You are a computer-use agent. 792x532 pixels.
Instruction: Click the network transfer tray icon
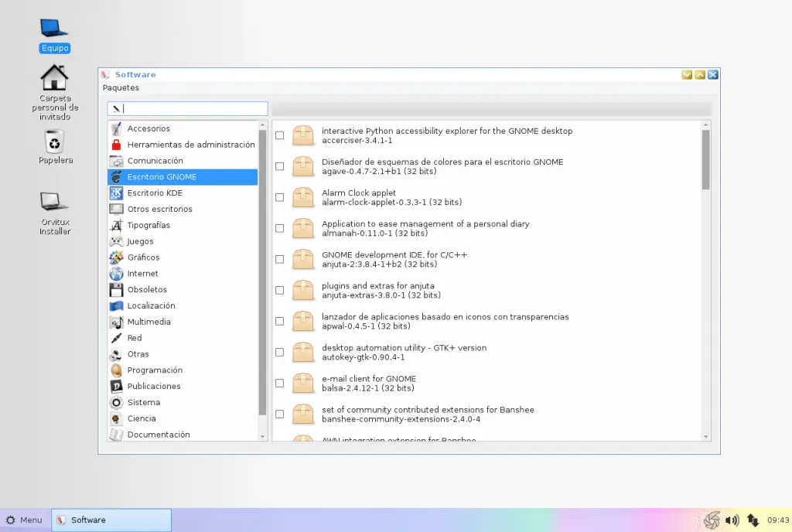(753, 520)
